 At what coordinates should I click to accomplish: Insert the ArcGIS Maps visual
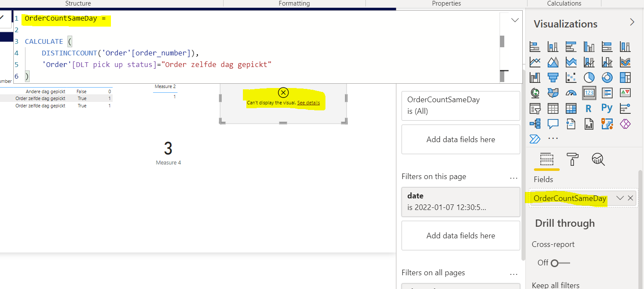(607, 124)
